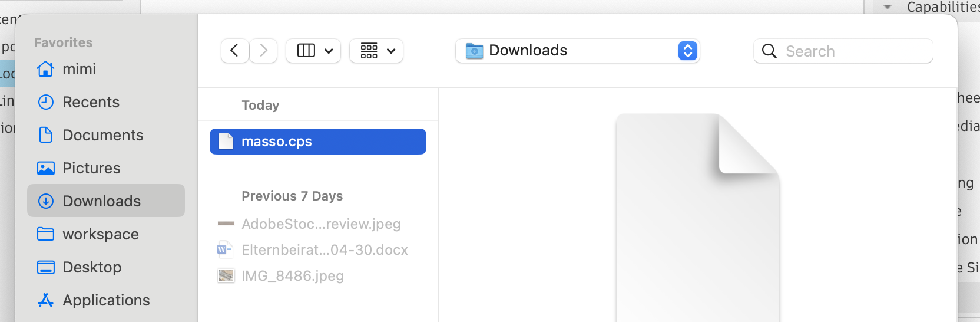
Task: Click the AdobeStoc...review.jpeg file
Action: tap(321, 224)
